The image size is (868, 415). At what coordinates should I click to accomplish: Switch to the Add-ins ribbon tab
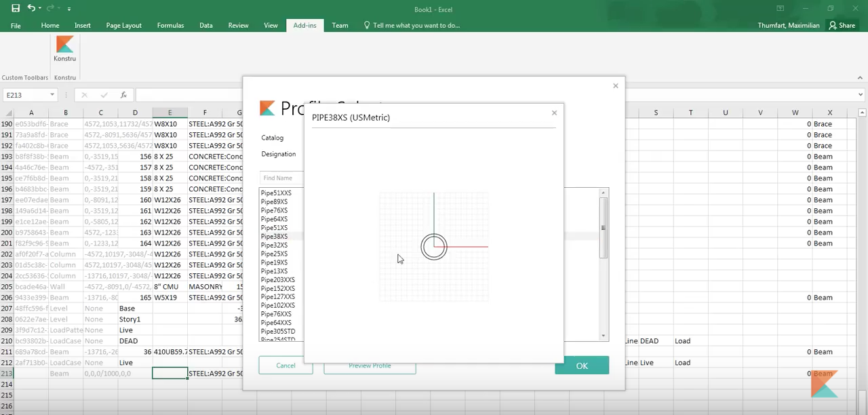304,25
